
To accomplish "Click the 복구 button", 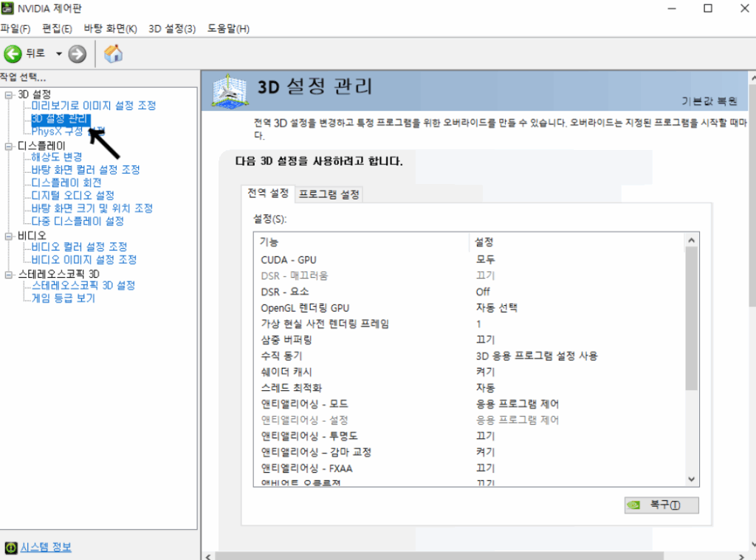I will tap(661, 505).
